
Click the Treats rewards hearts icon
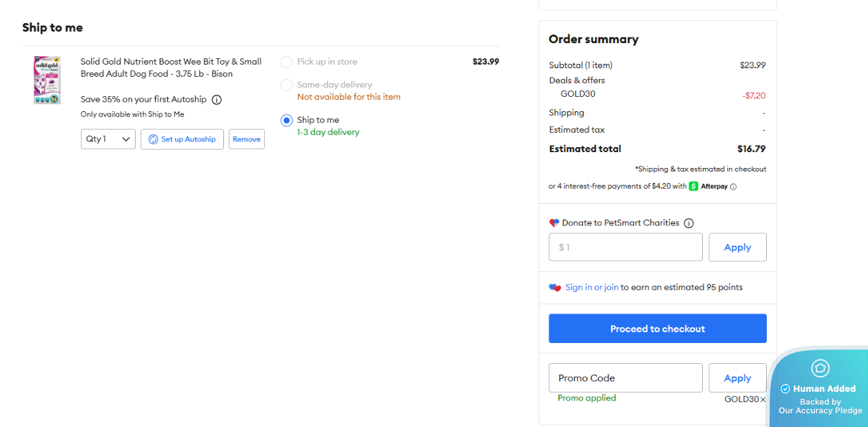point(555,288)
